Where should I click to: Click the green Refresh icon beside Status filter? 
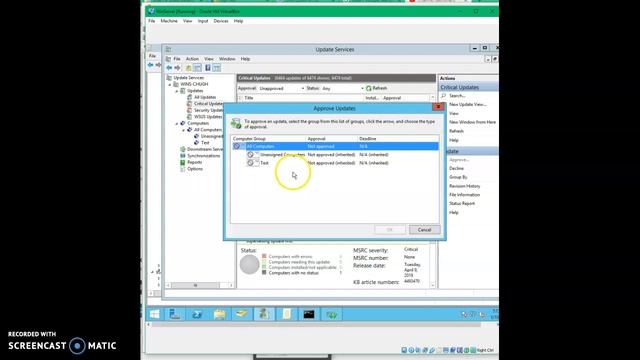click(x=369, y=88)
